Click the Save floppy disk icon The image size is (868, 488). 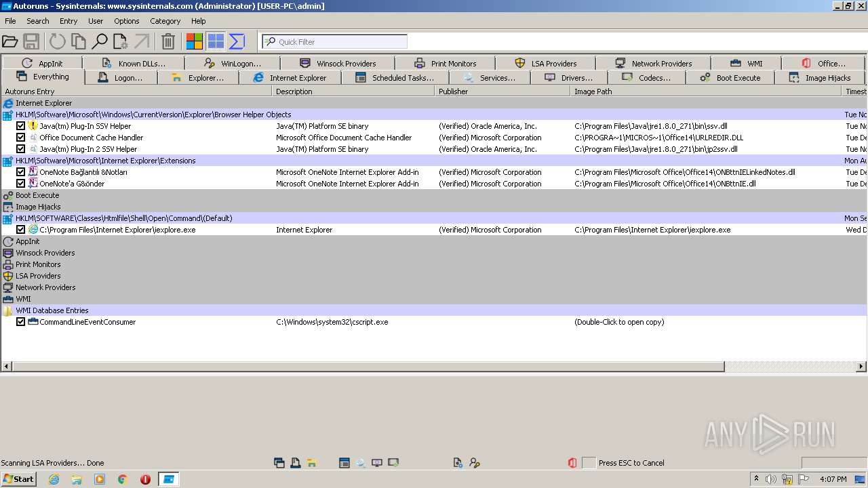coord(31,42)
